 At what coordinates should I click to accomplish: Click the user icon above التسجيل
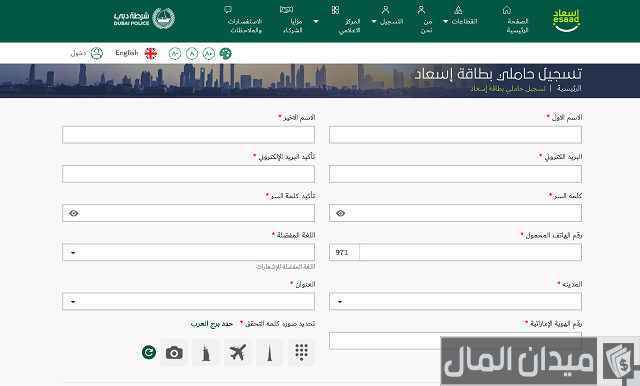coord(385,10)
